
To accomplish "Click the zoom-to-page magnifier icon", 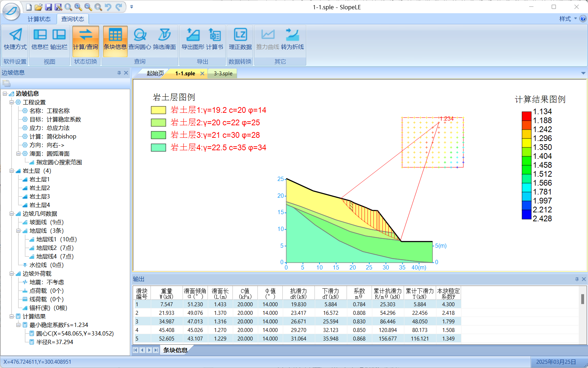I will click(x=68, y=7).
